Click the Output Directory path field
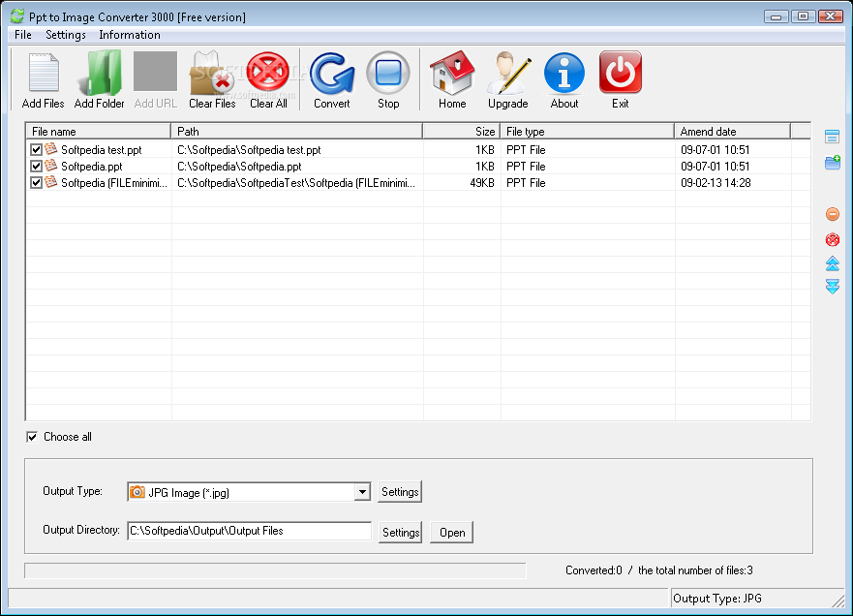Screen dimensions: 853x616 (x=249, y=531)
